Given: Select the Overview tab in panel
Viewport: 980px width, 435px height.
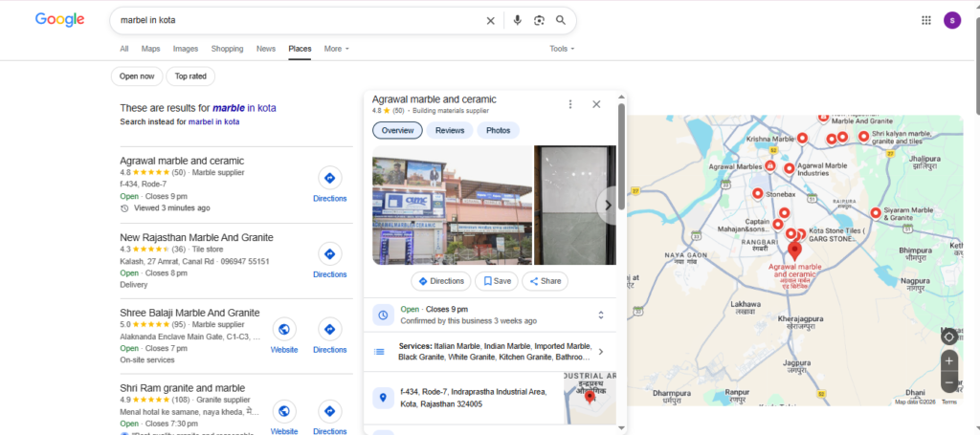Looking at the screenshot, I should pos(397,130).
